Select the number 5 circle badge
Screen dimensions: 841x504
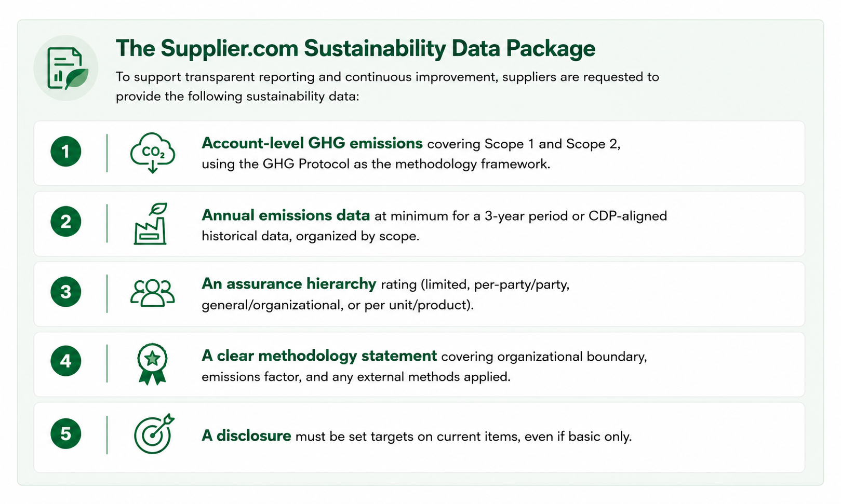(66, 433)
